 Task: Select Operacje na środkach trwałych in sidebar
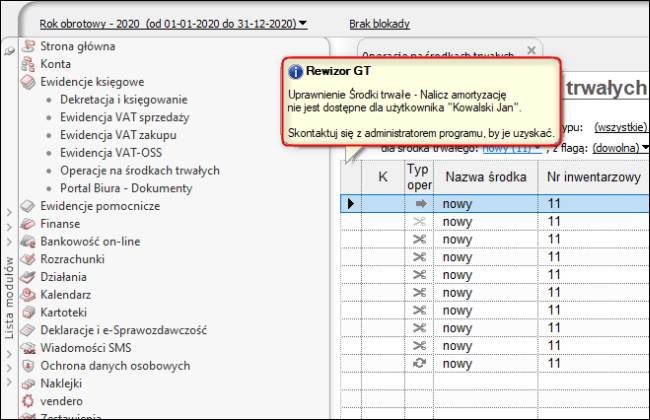140,170
